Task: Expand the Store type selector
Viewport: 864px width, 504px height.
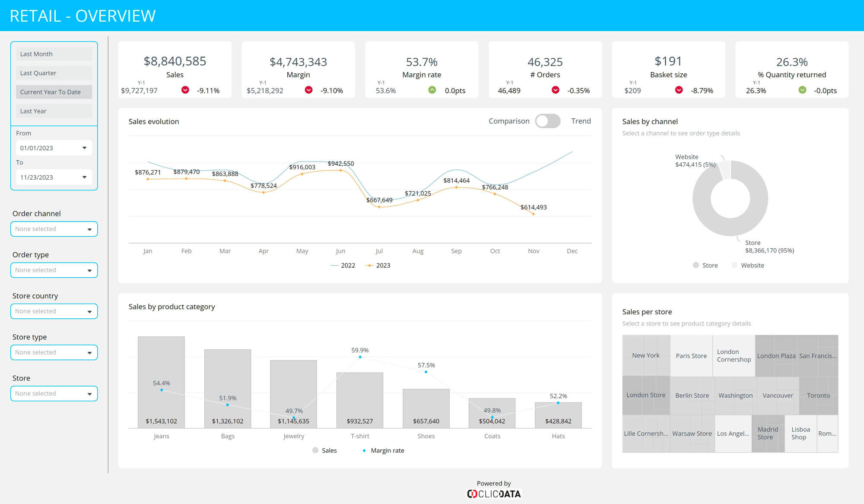Action: point(54,352)
